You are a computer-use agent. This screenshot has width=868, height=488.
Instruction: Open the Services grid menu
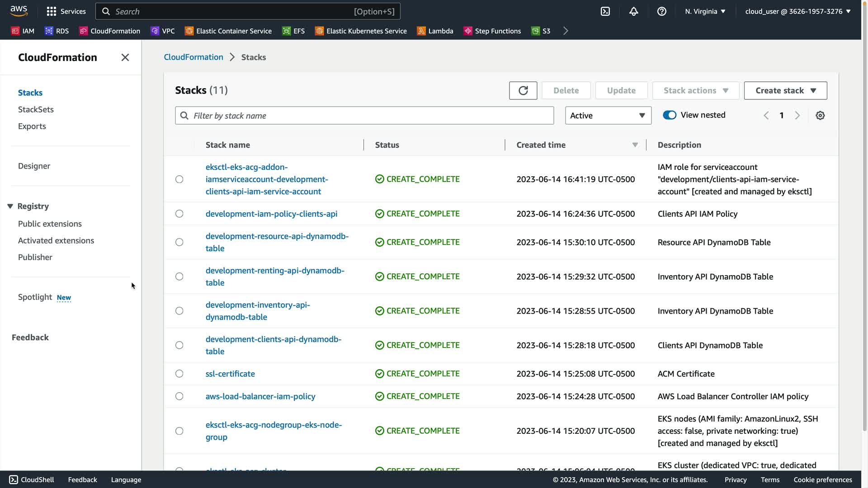[x=66, y=11]
